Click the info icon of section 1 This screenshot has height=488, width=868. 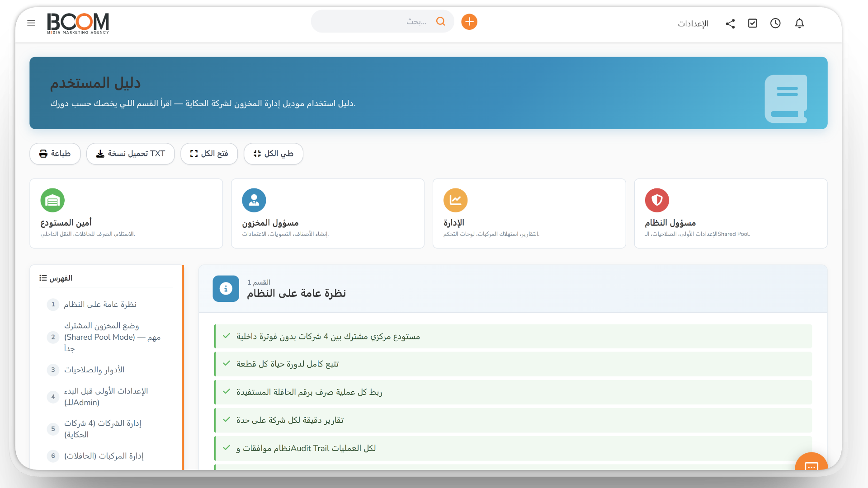(x=226, y=288)
